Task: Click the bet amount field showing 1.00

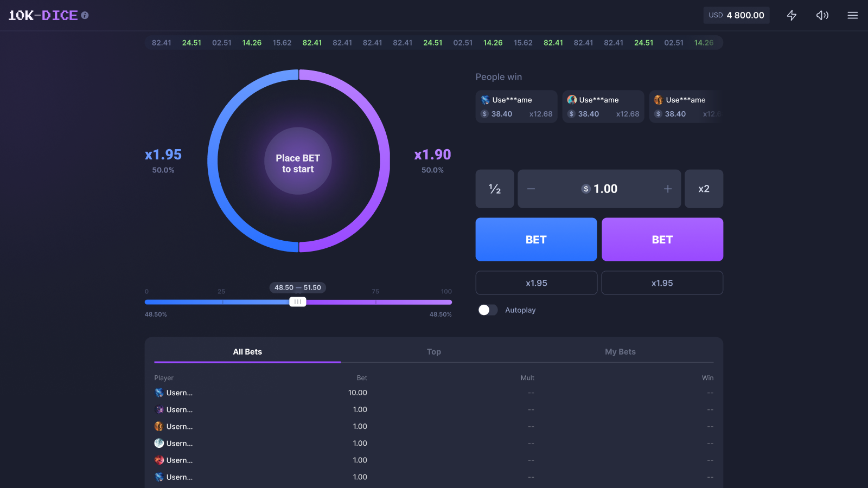Action: point(599,189)
